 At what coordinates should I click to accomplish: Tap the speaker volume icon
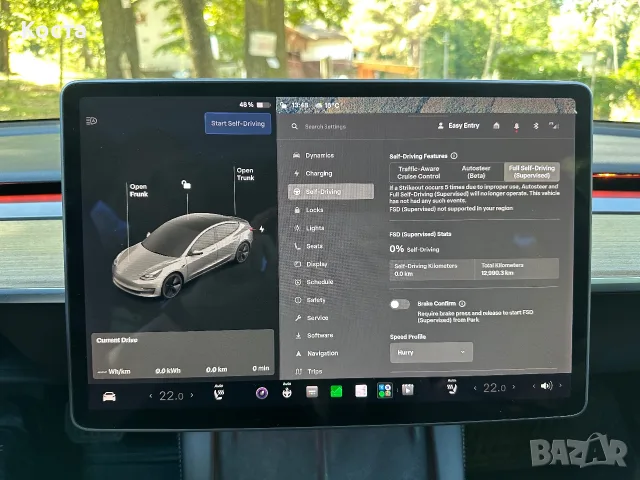[x=546, y=386]
